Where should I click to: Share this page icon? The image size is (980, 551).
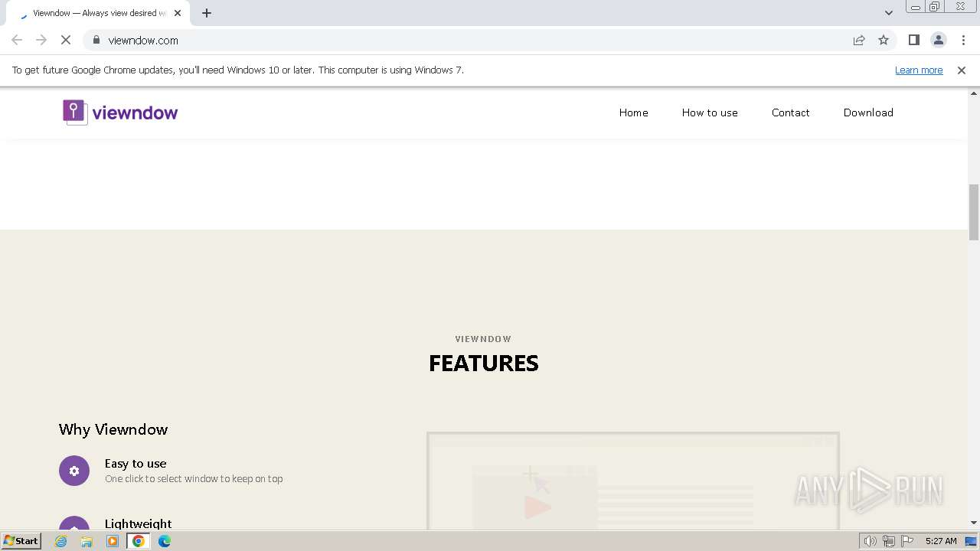point(859,40)
